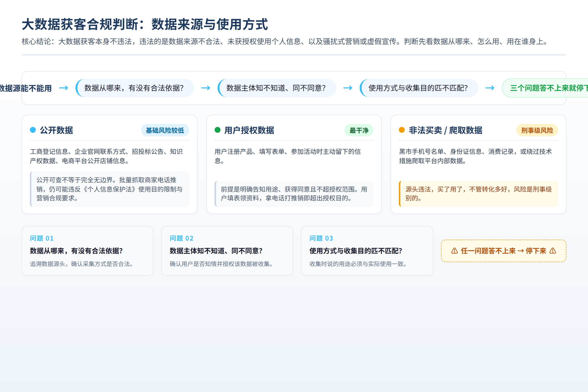The image size is (588, 392).
Task: Select the 最干净 badge
Action: click(x=359, y=130)
